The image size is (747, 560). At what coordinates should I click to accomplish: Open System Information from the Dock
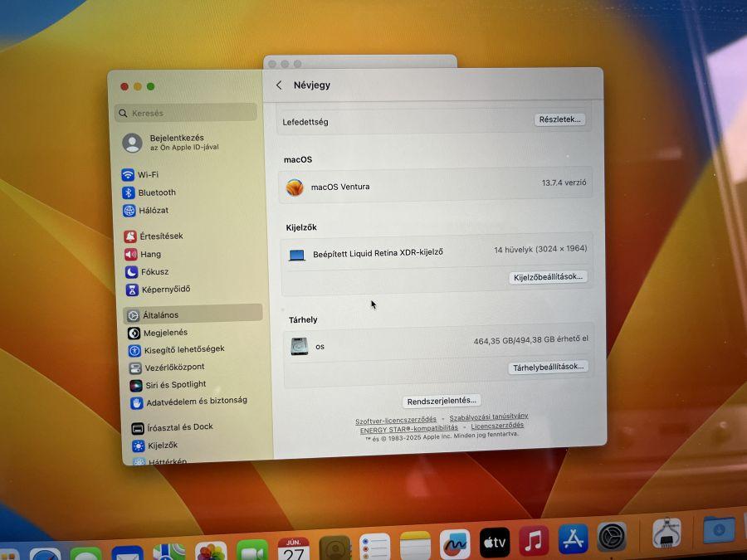(x=666, y=533)
